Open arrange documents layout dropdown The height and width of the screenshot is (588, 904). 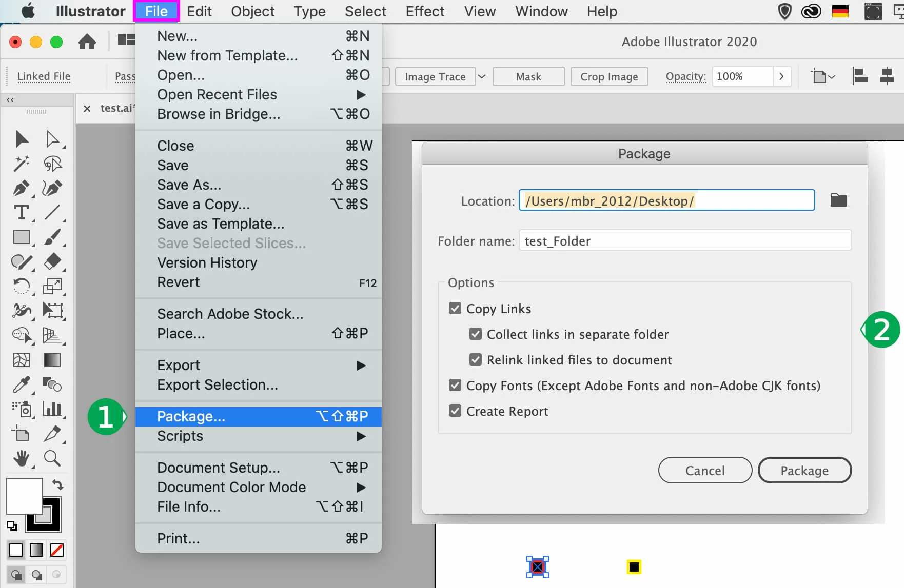click(126, 40)
